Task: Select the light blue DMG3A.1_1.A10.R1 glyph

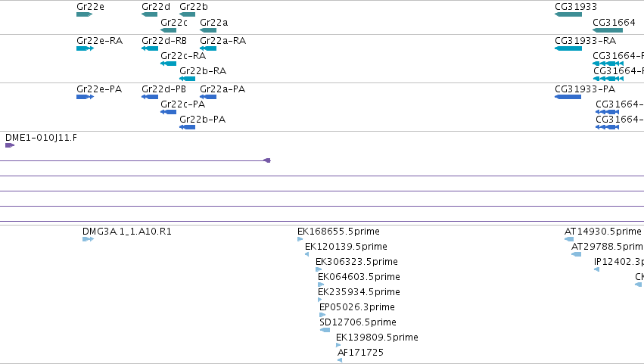Action: (88, 239)
